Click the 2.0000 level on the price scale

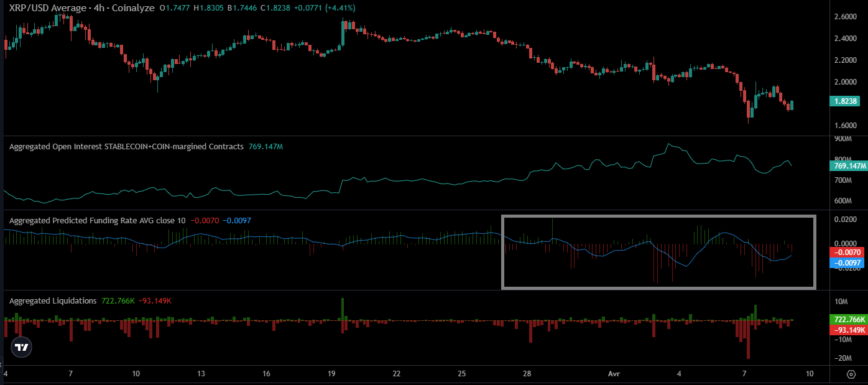coord(845,81)
